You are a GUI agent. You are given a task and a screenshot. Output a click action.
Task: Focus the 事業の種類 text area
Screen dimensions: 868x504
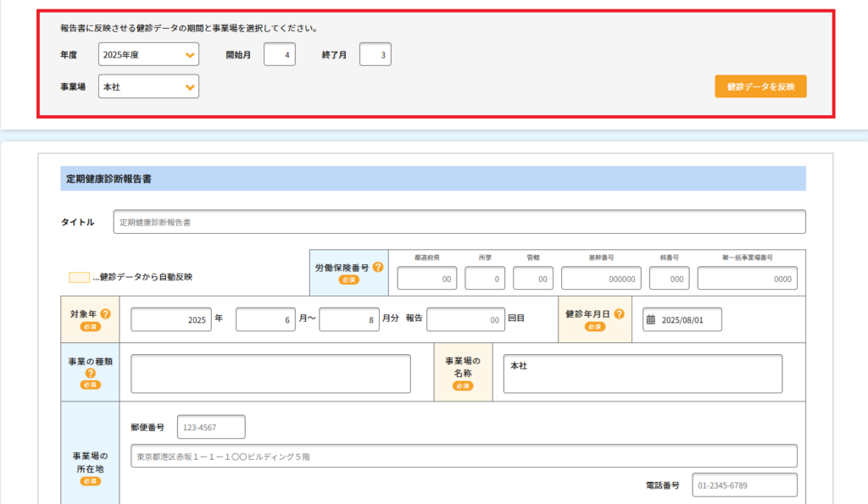tap(270, 374)
